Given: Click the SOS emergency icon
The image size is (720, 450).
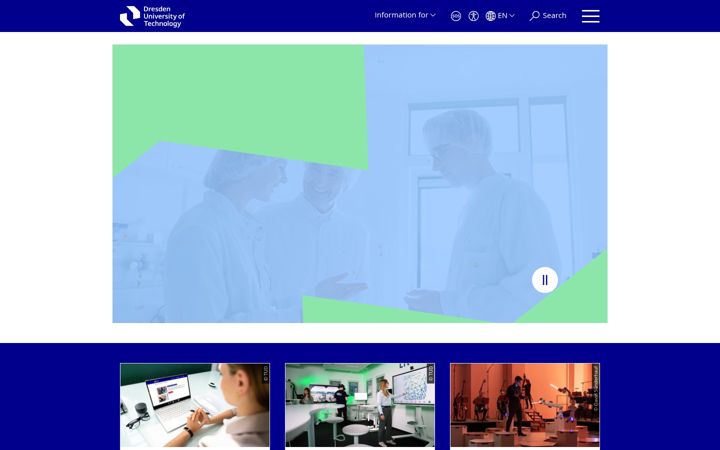Looking at the screenshot, I should click(x=456, y=16).
